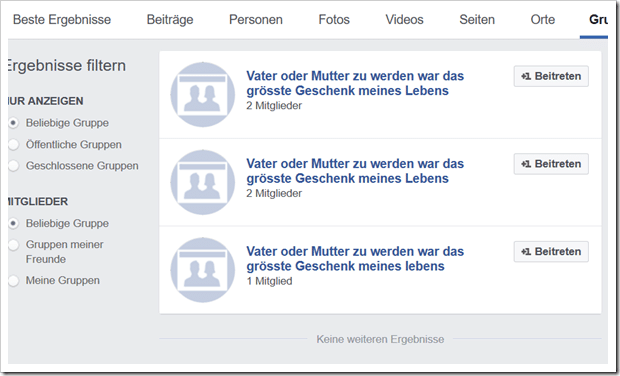Click Beitreten for the second group
The height and width of the screenshot is (376, 620).
click(x=551, y=164)
